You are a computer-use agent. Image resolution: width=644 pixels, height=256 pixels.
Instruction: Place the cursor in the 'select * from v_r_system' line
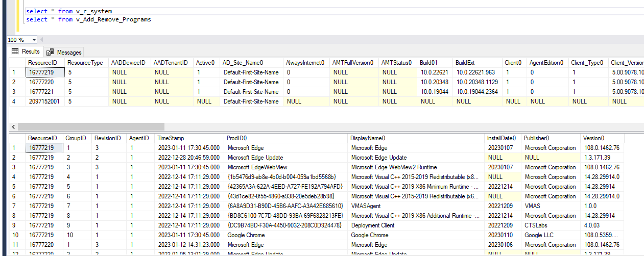click(69, 11)
